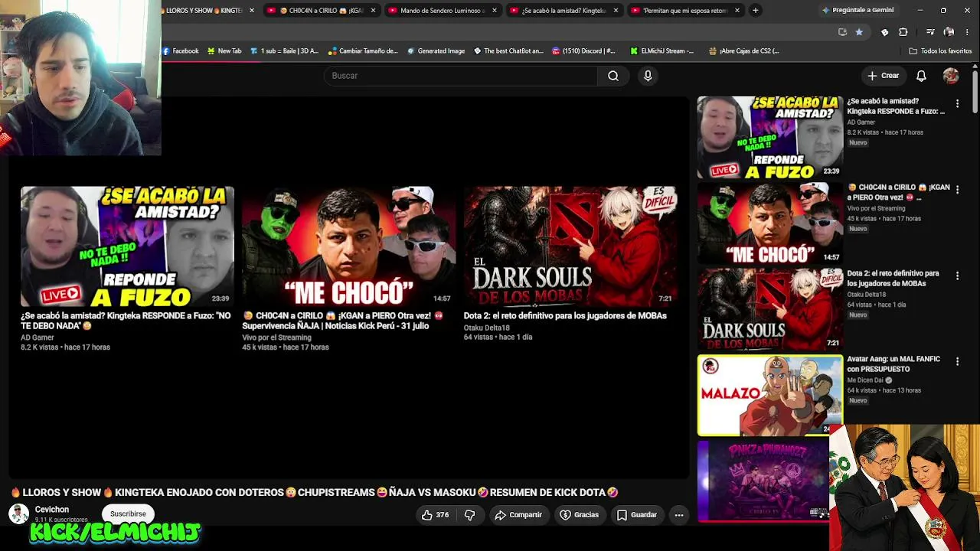Viewport: 980px width, 551px height.
Task: Open options for the Avatar Aang sidebar video
Action: click(x=957, y=361)
